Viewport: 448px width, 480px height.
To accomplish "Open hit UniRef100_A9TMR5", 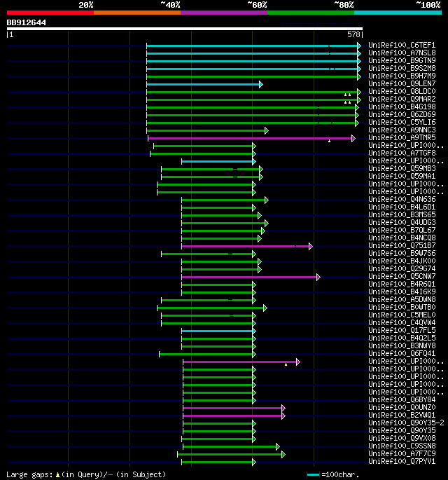I will [402, 138].
